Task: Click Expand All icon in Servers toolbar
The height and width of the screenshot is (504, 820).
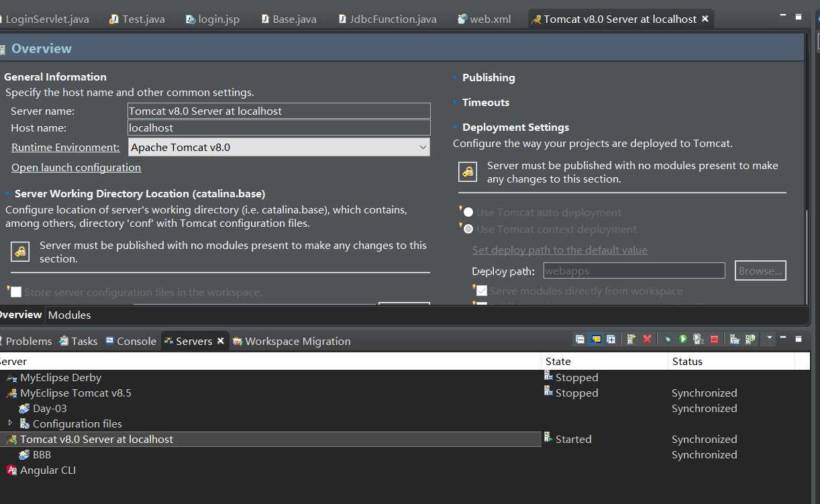Action: tap(611, 340)
